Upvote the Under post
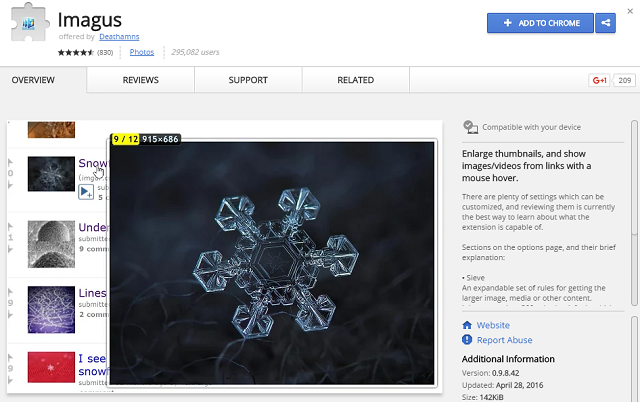The image size is (640, 402). coord(10,227)
